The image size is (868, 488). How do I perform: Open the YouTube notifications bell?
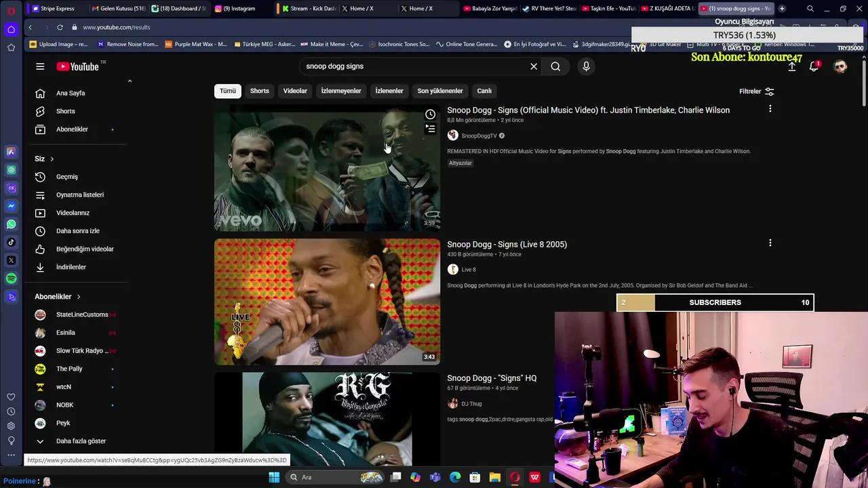(814, 66)
